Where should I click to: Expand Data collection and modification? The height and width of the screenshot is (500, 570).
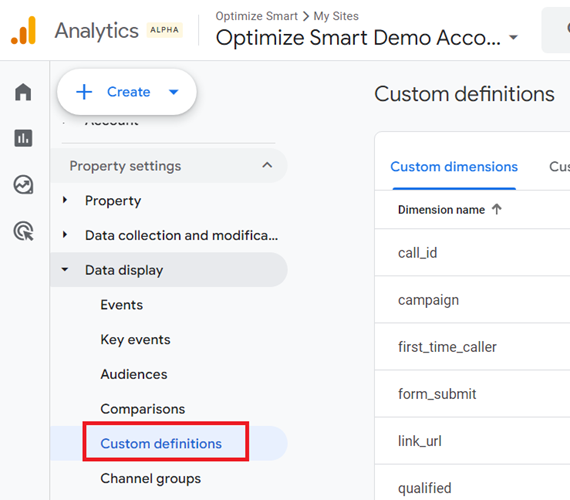click(x=65, y=235)
